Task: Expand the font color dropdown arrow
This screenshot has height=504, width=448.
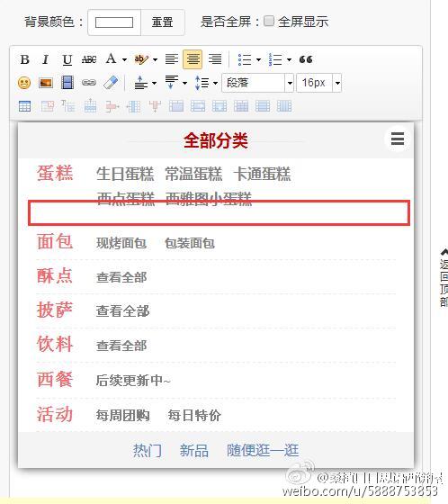Action: (x=124, y=59)
